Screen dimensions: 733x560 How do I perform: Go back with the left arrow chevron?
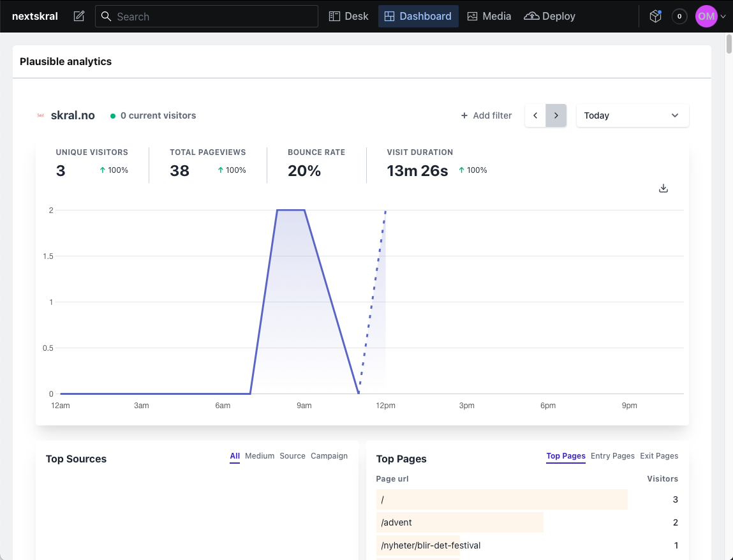535,115
